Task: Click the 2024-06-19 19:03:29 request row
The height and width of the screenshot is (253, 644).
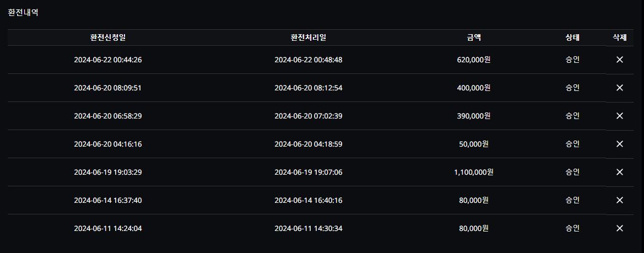Action: [321, 172]
